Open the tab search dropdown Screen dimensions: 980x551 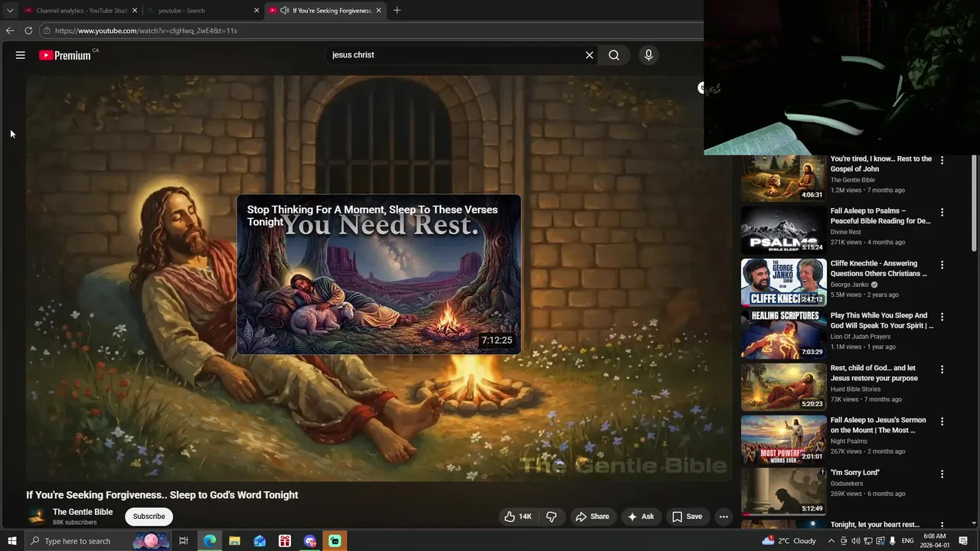[10, 11]
